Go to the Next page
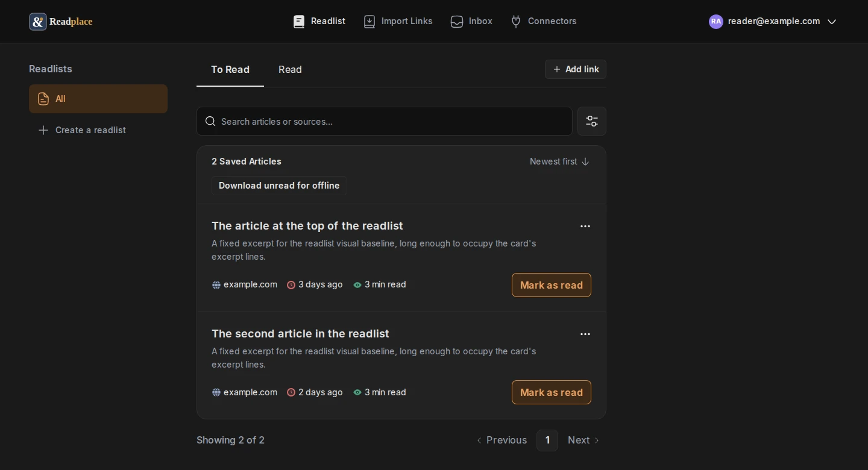The height and width of the screenshot is (470, 868). tap(583, 440)
